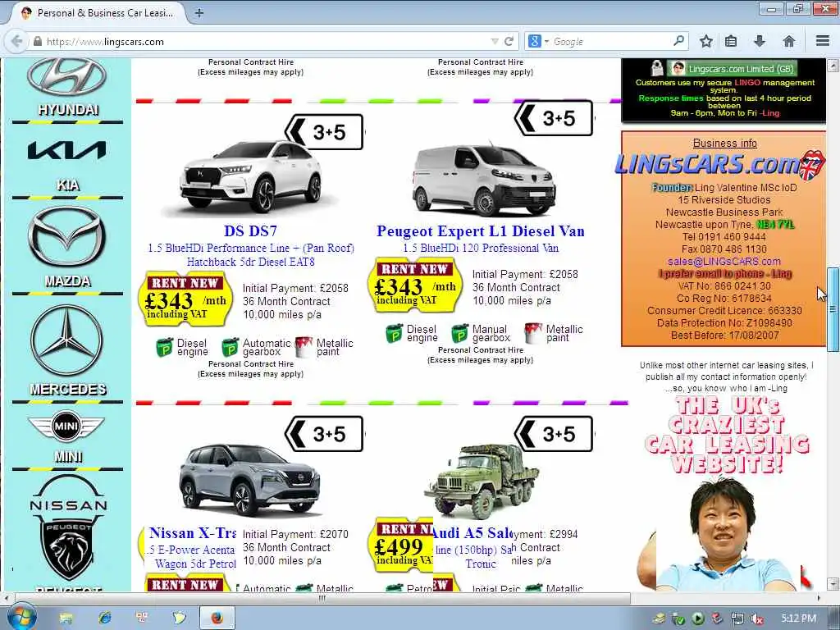Open the Mercedes brand logo
Viewport: 840px width, 630px height.
click(x=67, y=340)
